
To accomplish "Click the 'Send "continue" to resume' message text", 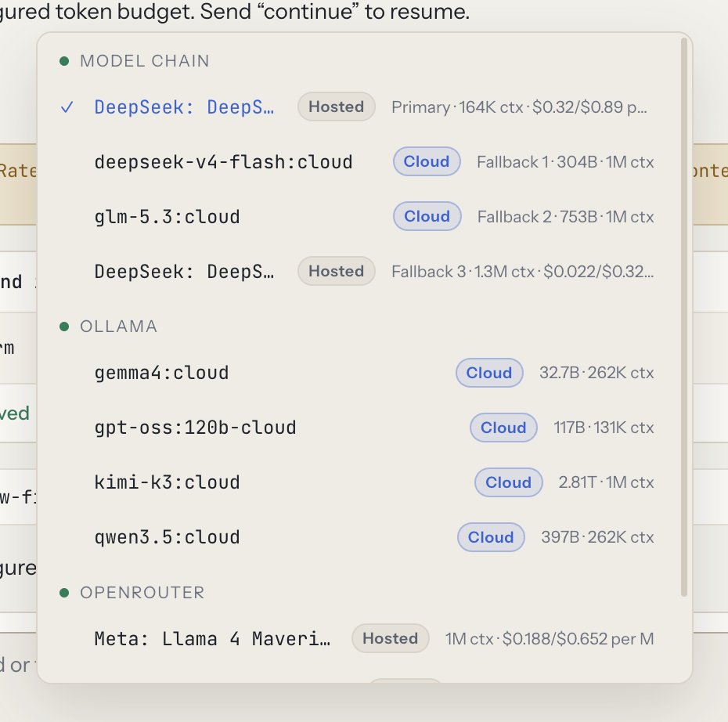I will (335, 11).
